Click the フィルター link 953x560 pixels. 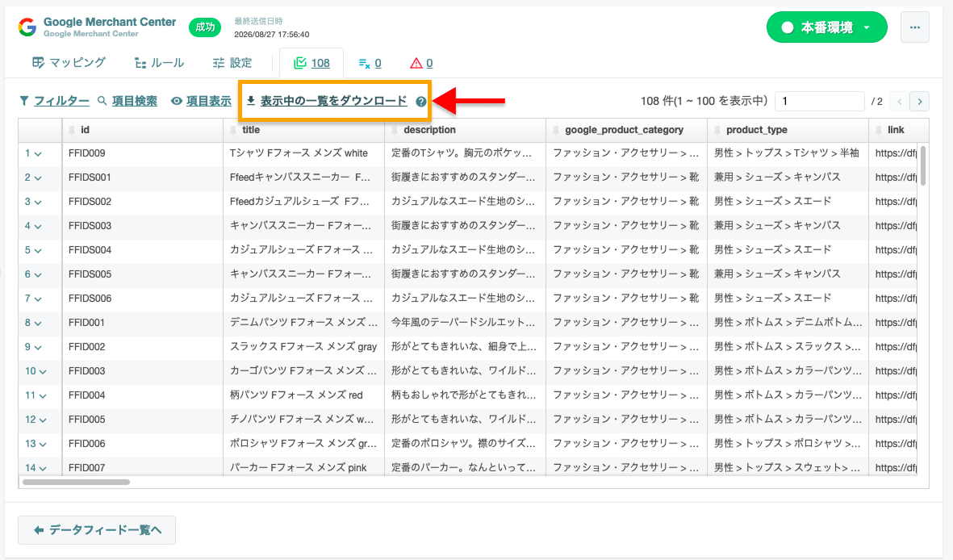click(61, 101)
